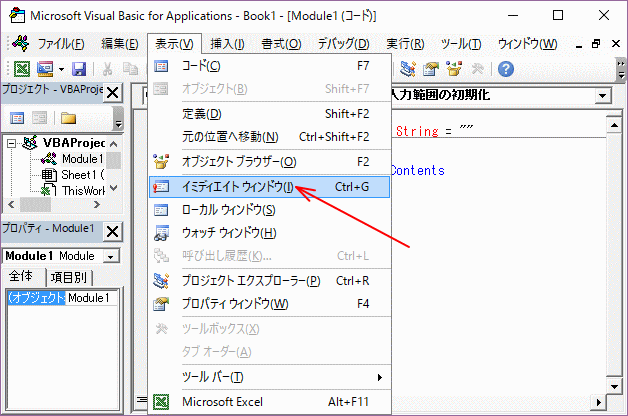The height and width of the screenshot is (416, 628).
Task: Select VBAProject root node
Action: tap(74, 143)
